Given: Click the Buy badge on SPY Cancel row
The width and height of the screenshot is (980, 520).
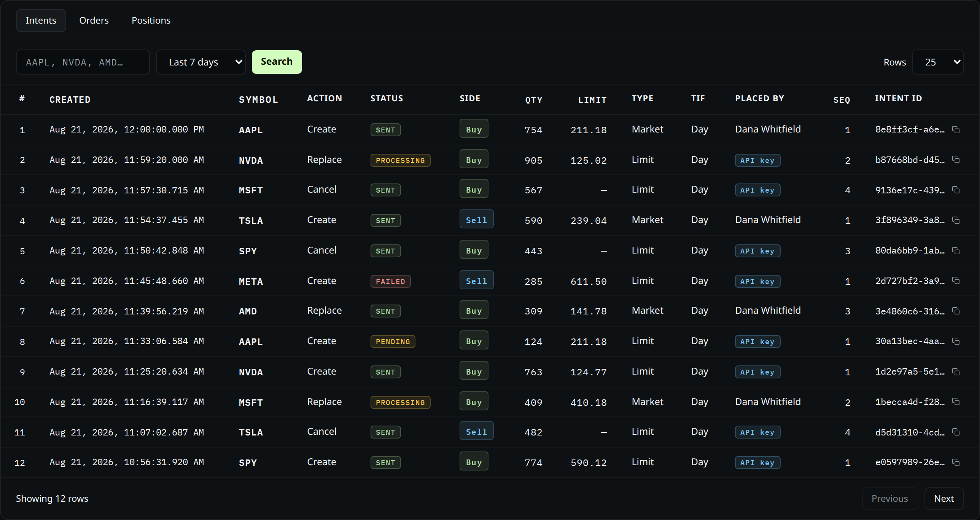Looking at the screenshot, I should [474, 250].
